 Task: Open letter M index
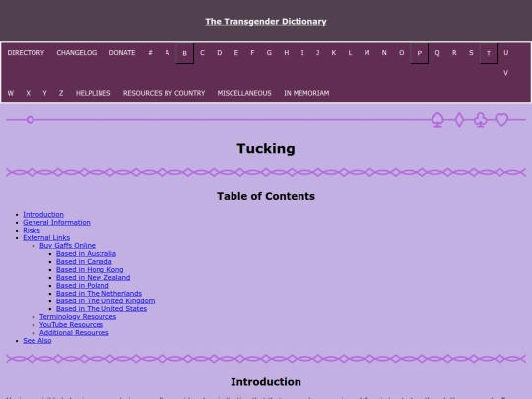click(366, 53)
